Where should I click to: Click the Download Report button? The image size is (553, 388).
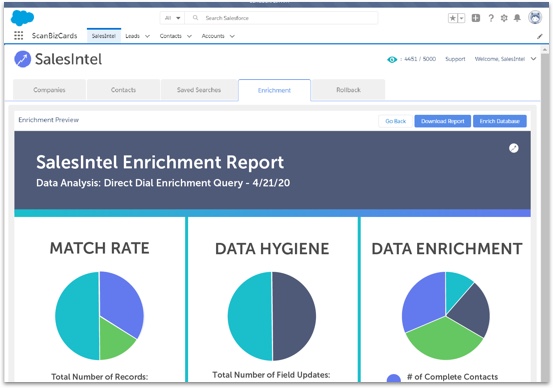click(x=443, y=121)
